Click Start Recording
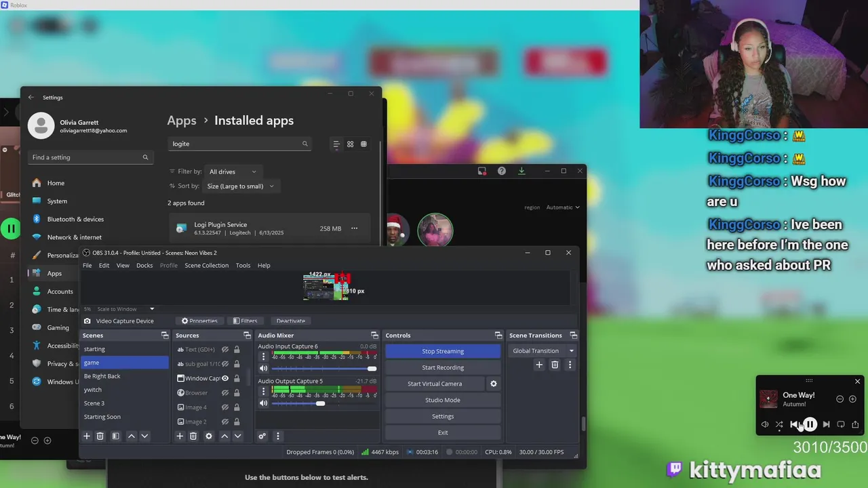This screenshot has width=868, height=488. click(443, 367)
